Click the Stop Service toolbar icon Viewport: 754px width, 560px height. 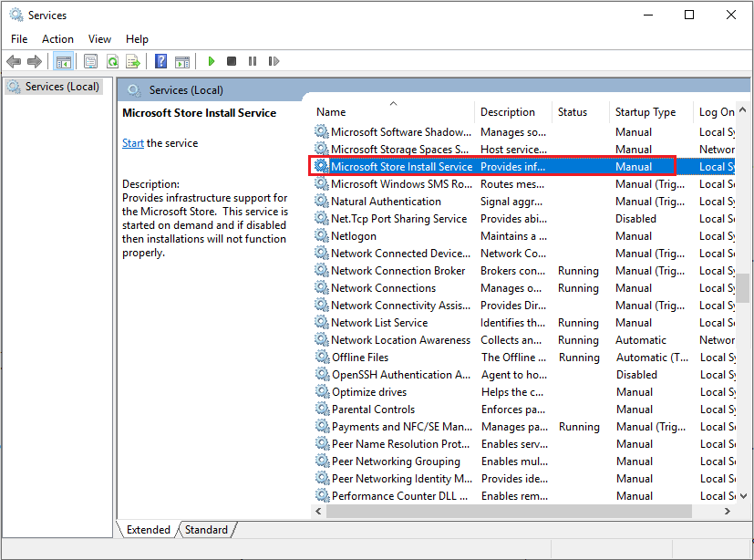coord(232,61)
